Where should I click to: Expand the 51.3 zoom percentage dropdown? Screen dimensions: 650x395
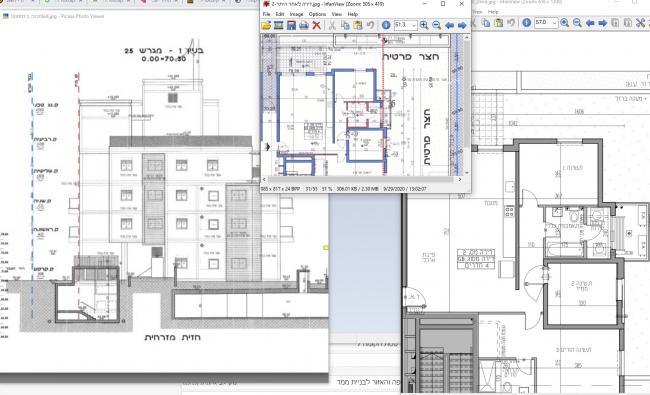click(x=413, y=25)
